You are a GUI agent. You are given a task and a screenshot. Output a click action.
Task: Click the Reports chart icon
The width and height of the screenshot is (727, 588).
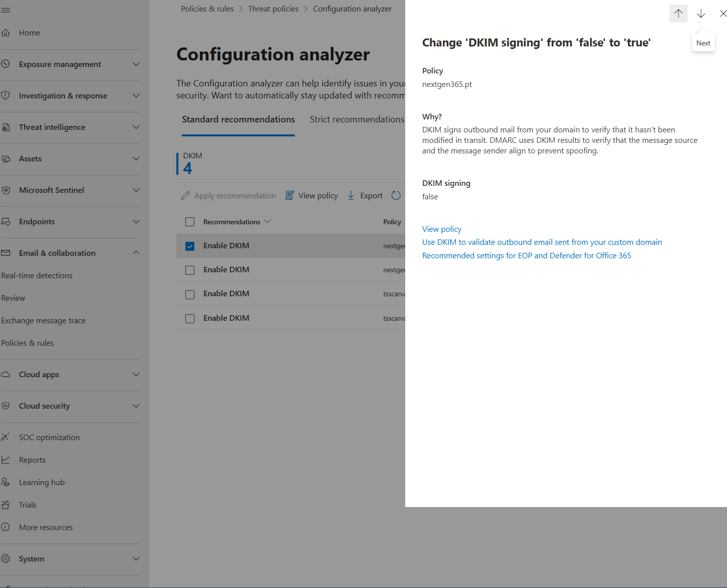pos(5,460)
